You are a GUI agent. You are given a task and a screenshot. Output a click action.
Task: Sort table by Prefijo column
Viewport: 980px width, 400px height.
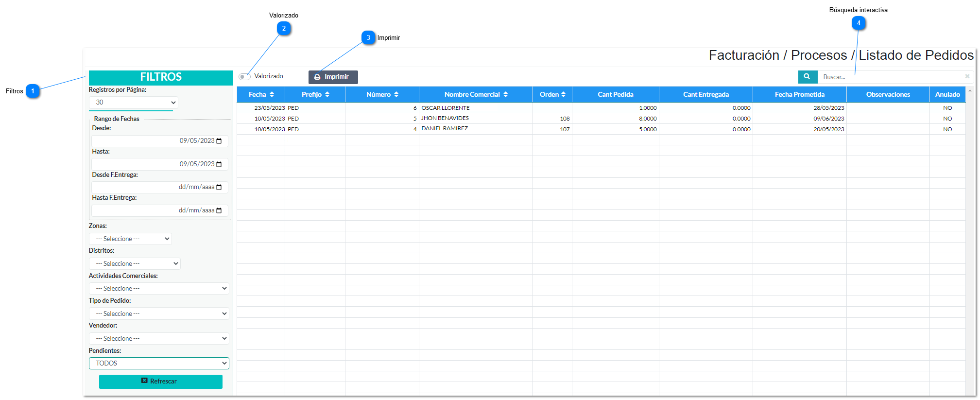315,94
